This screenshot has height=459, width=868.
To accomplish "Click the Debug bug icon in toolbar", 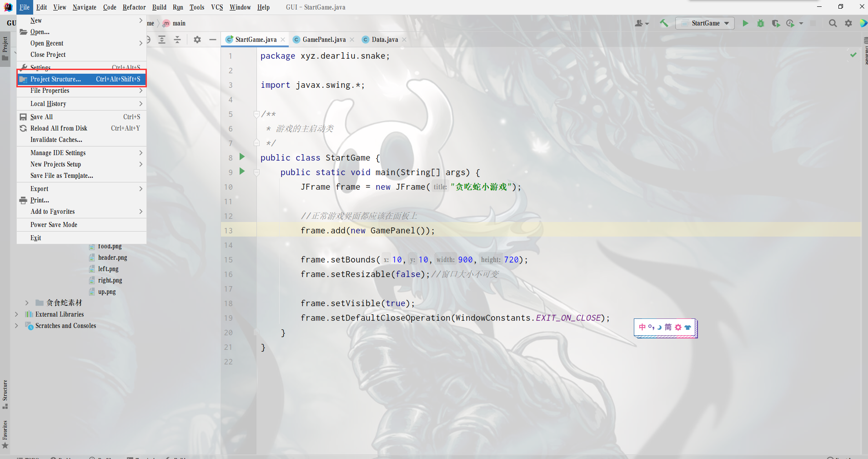I will (x=760, y=23).
